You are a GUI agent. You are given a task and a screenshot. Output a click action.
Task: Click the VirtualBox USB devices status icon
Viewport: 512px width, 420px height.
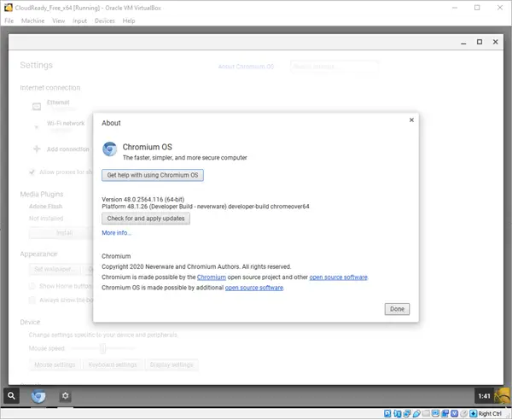click(416, 413)
